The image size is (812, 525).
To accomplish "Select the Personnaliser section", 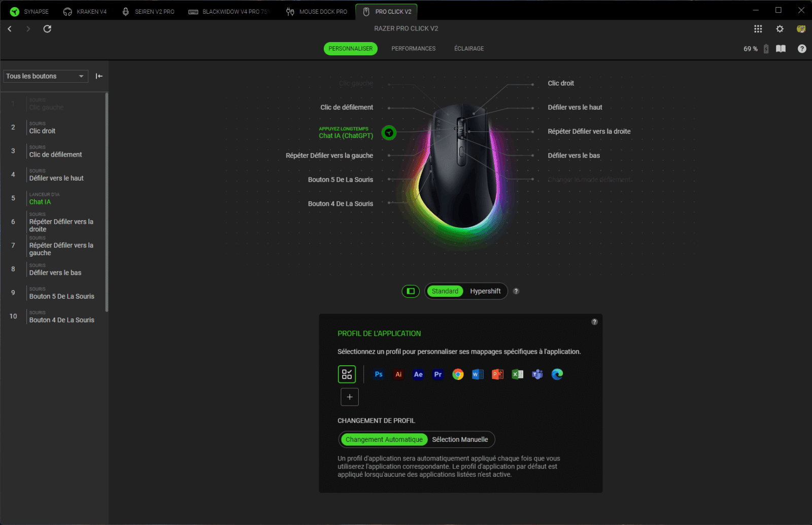I will coord(350,49).
